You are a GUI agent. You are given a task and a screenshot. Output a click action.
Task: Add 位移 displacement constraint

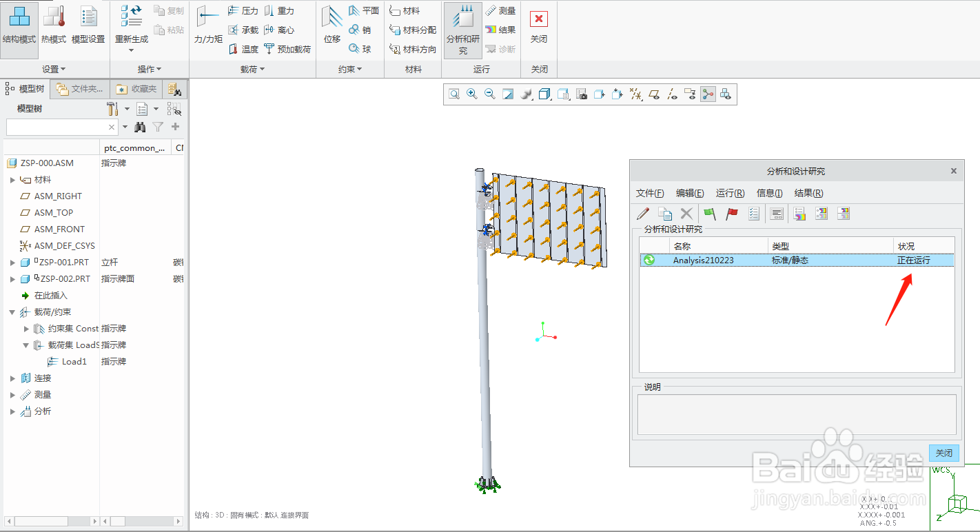coord(332,25)
